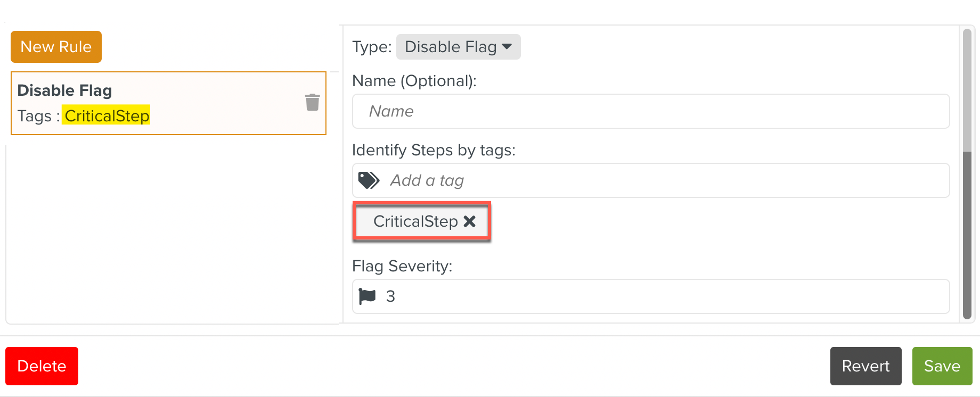Click the dark scrollbar thumb in rule panel
The image size is (980, 397).
(x=967, y=234)
